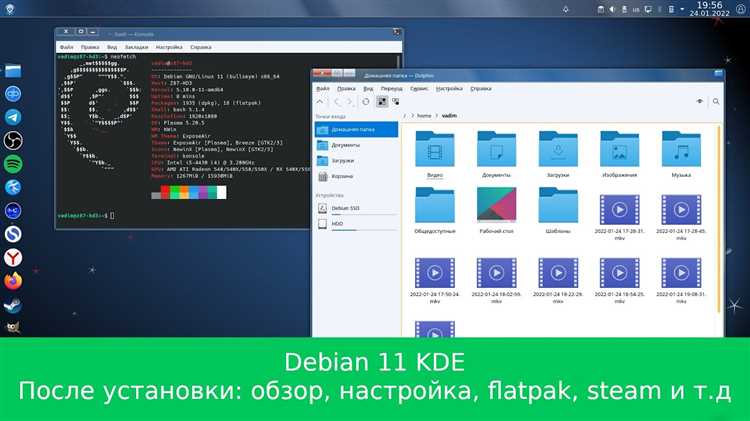Open the Рабочий стол folder
The height and width of the screenshot is (421, 750).
(496, 210)
